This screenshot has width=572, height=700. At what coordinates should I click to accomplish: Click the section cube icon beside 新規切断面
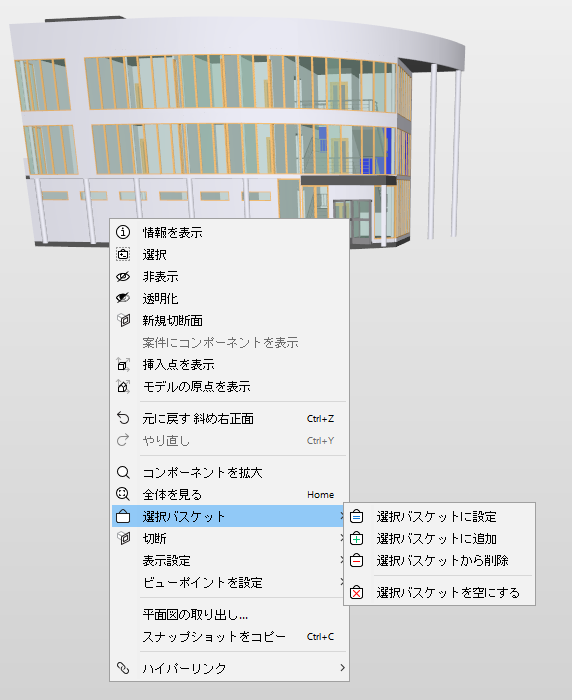(x=123, y=320)
